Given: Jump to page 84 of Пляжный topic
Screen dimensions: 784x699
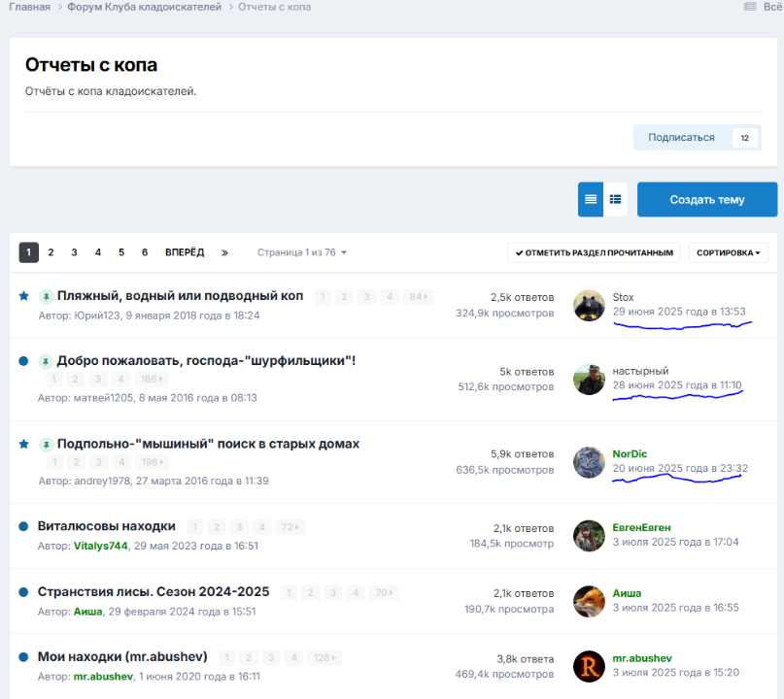Looking at the screenshot, I should (x=418, y=297).
